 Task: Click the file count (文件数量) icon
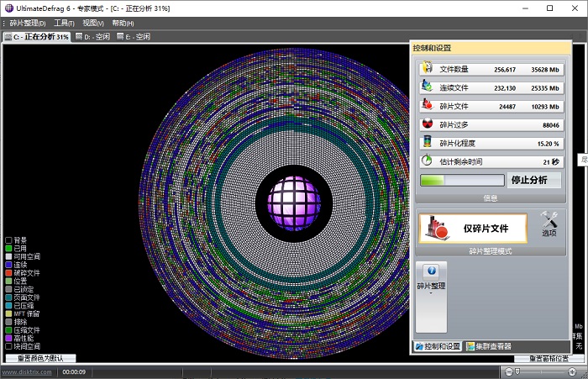428,68
